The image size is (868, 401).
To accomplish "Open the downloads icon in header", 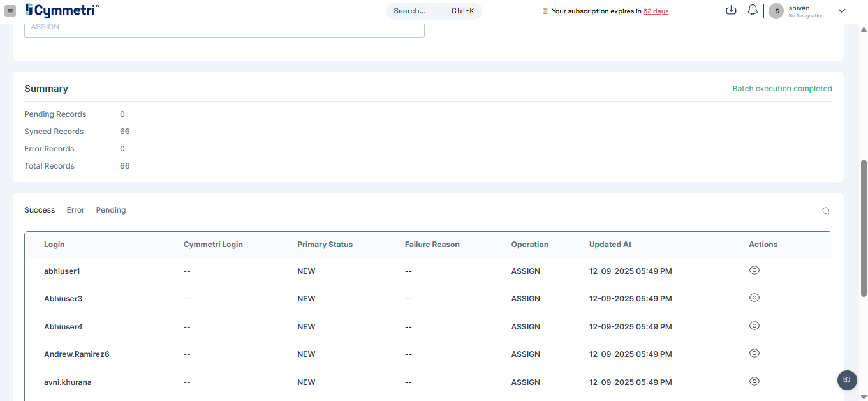I will [x=732, y=10].
